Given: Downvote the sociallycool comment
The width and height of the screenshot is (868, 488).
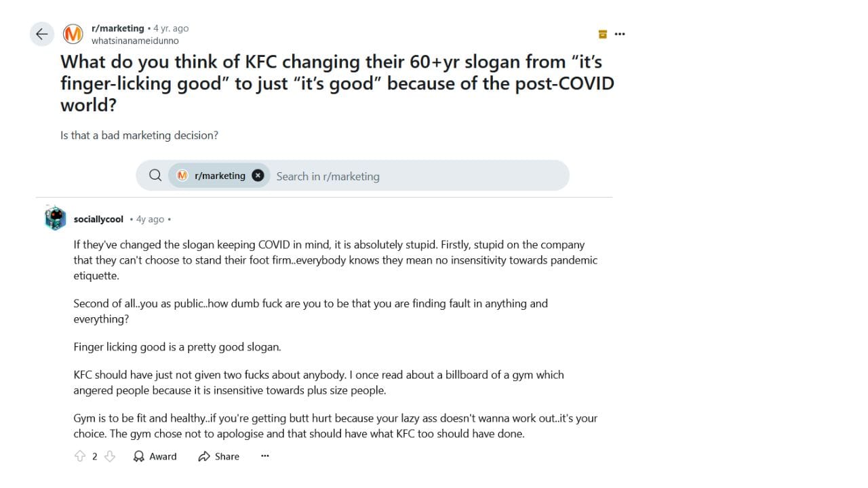Looking at the screenshot, I should [109, 456].
